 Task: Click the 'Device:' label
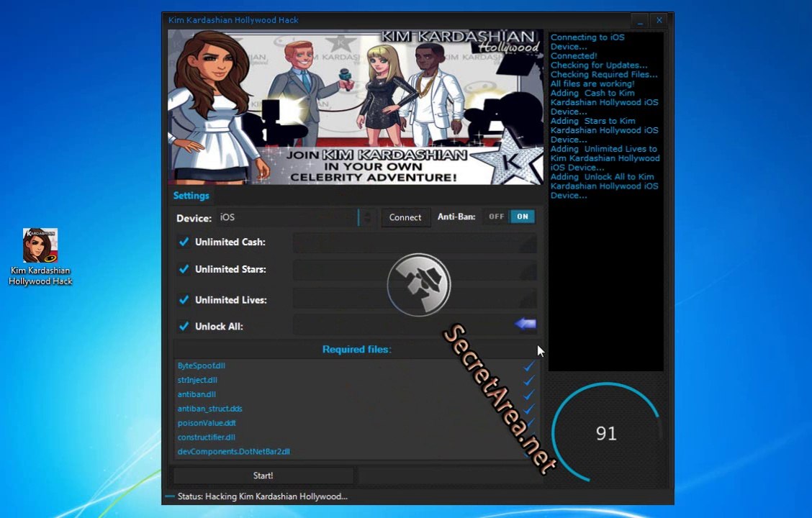pos(194,218)
